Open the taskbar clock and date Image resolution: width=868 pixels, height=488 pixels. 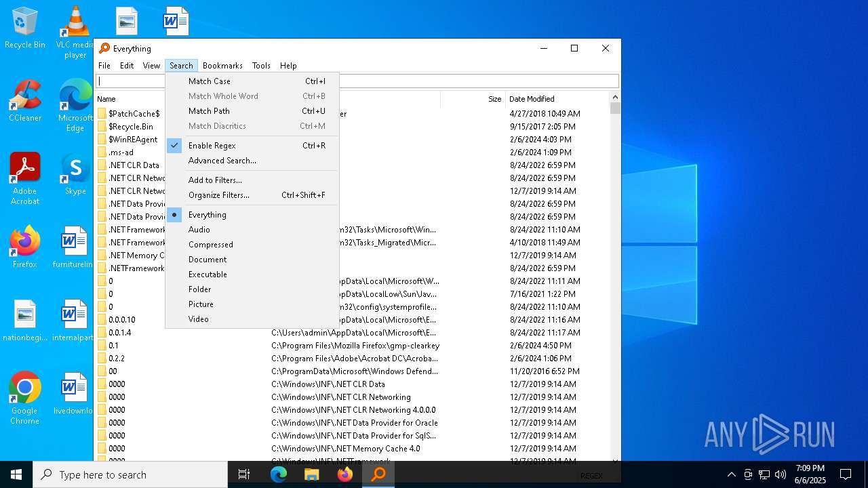(810, 474)
